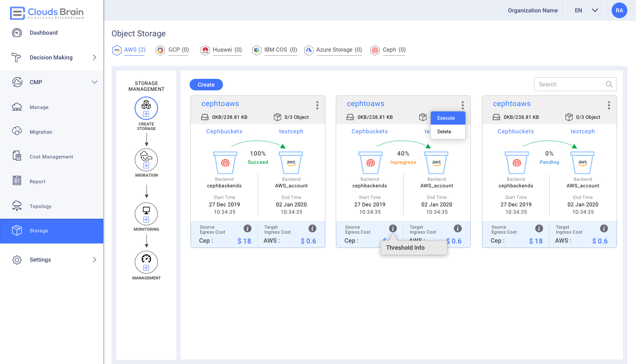Viewport: 636px width, 364px height.
Task: Expand the Decision Making submenu chevron
Action: [94, 57]
